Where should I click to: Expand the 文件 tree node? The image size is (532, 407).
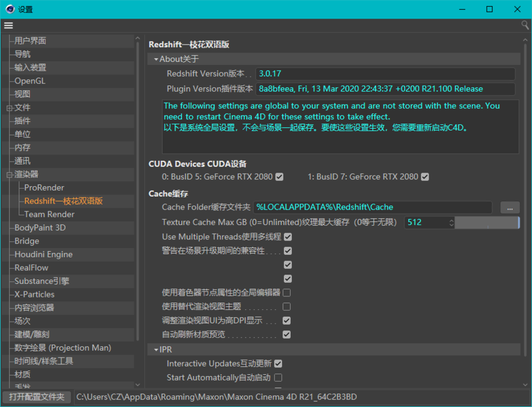coord(9,108)
